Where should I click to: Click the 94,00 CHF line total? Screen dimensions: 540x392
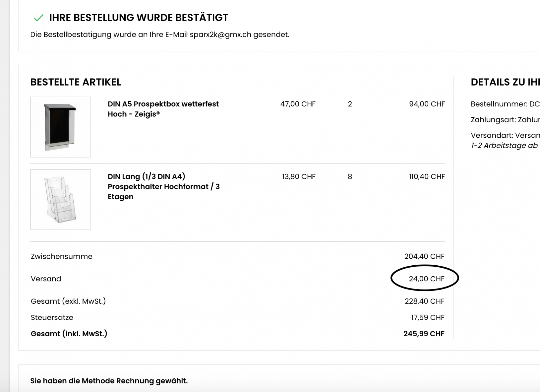pos(427,104)
